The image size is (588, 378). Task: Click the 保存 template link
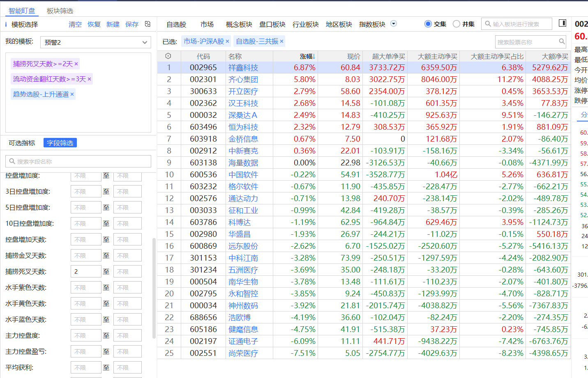pos(132,24)
